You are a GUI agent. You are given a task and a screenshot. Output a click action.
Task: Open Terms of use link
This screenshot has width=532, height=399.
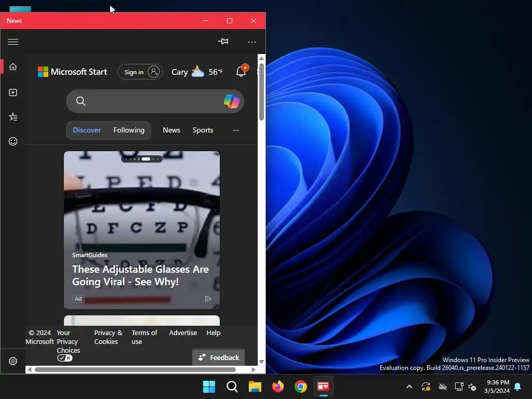144,337
